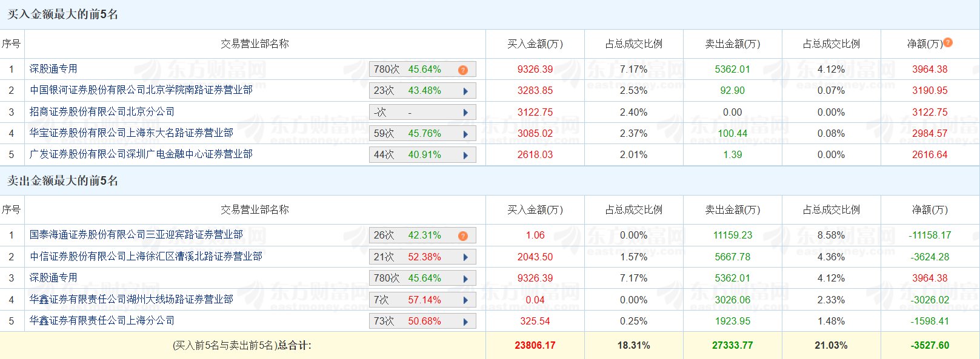Click the arrow icon in 中国银河证券 row
This screenshot has height=359, width=980.
pos(465,91)
